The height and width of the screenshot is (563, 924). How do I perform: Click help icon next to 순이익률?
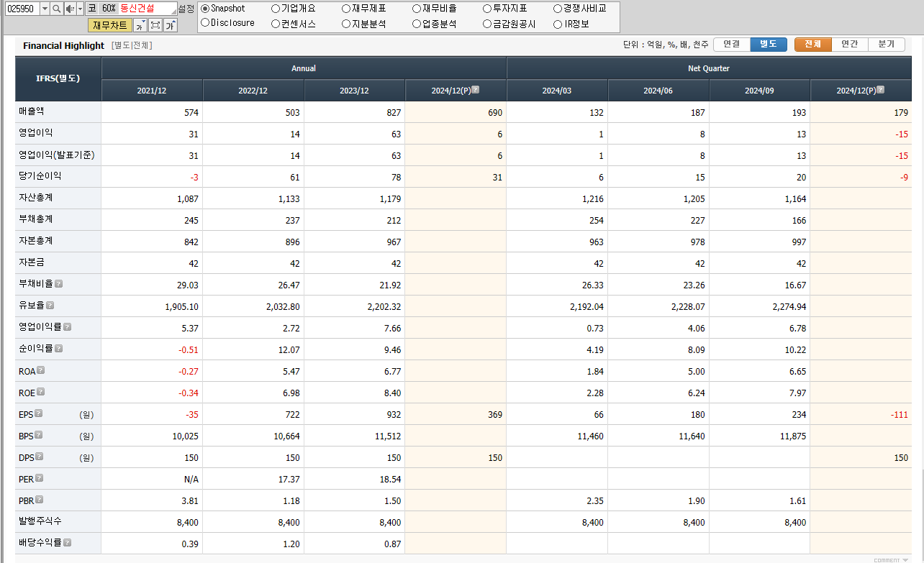[x=58, y=349]
